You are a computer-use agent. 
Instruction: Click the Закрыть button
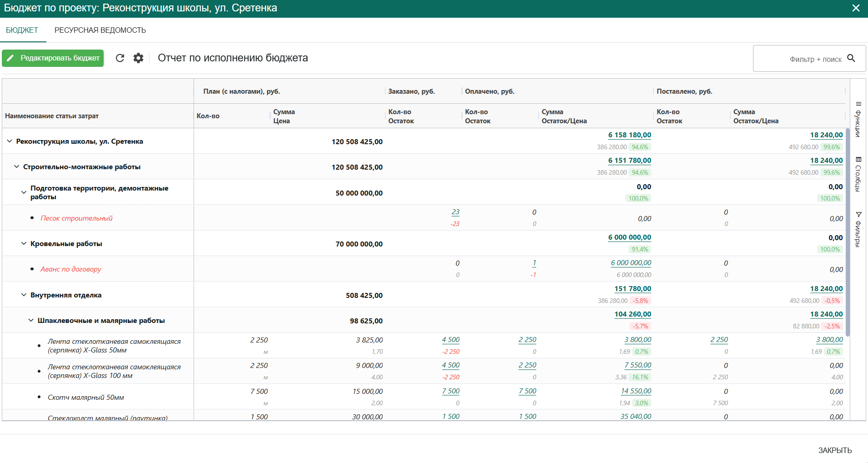tap(835, 450)
